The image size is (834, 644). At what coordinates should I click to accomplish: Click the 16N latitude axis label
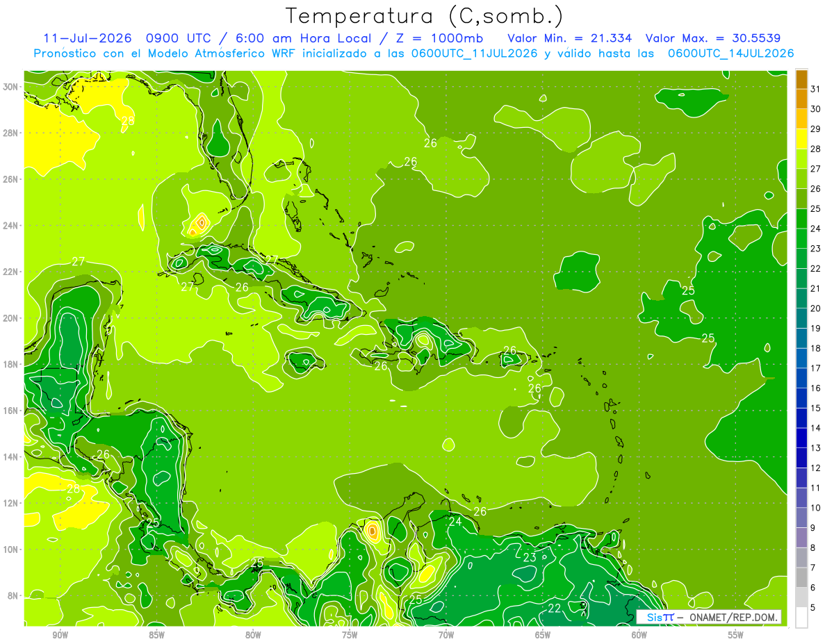[10, 411]
